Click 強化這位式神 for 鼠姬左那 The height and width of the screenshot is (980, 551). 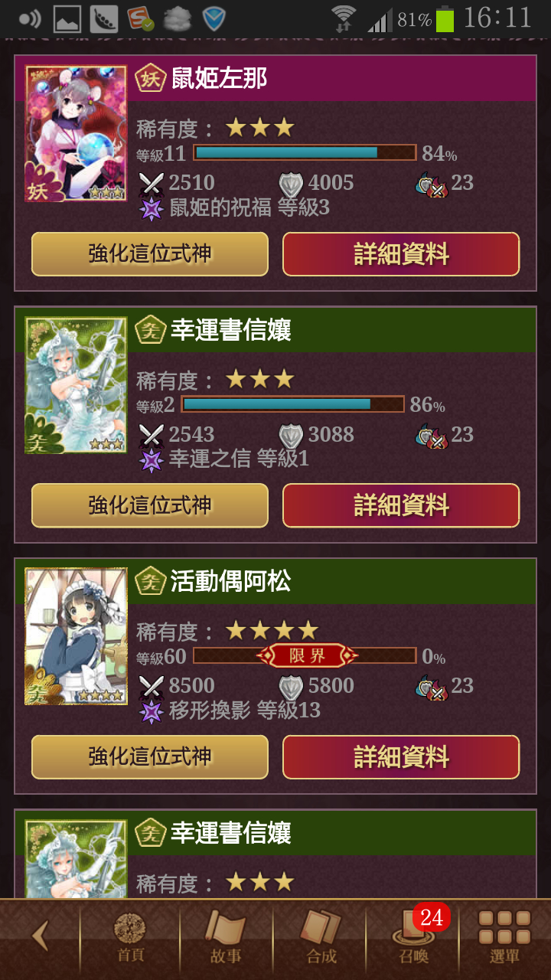(x=150, y=254)
